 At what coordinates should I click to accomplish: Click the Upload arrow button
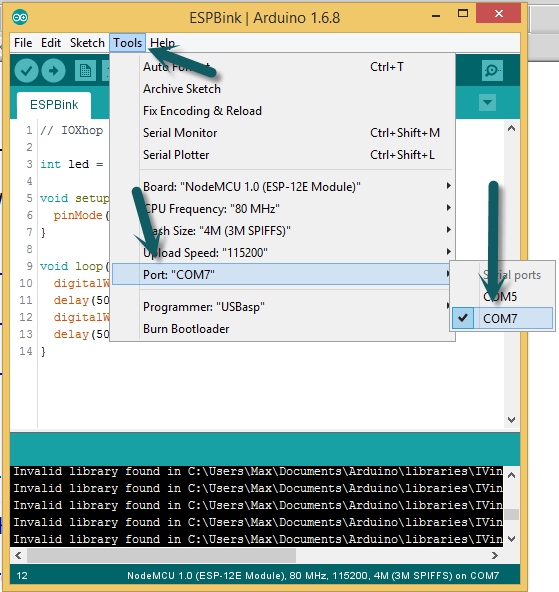[53, 71]
